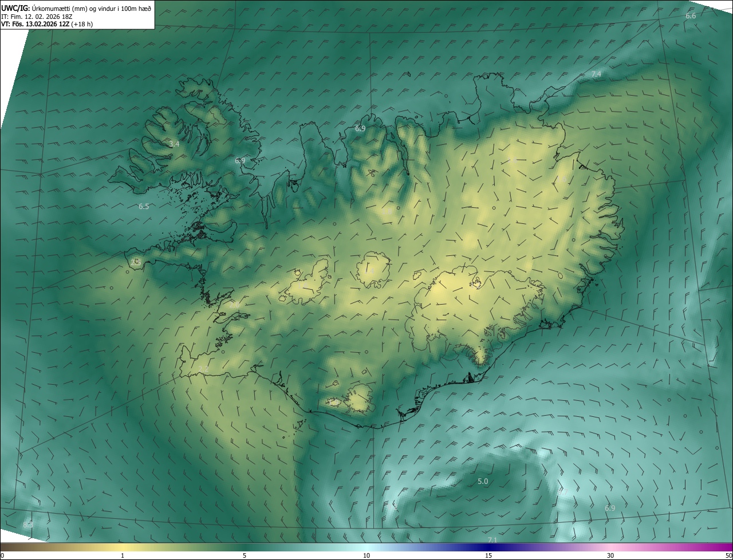Pick the "6.5" value label on the map

point(144,207)
